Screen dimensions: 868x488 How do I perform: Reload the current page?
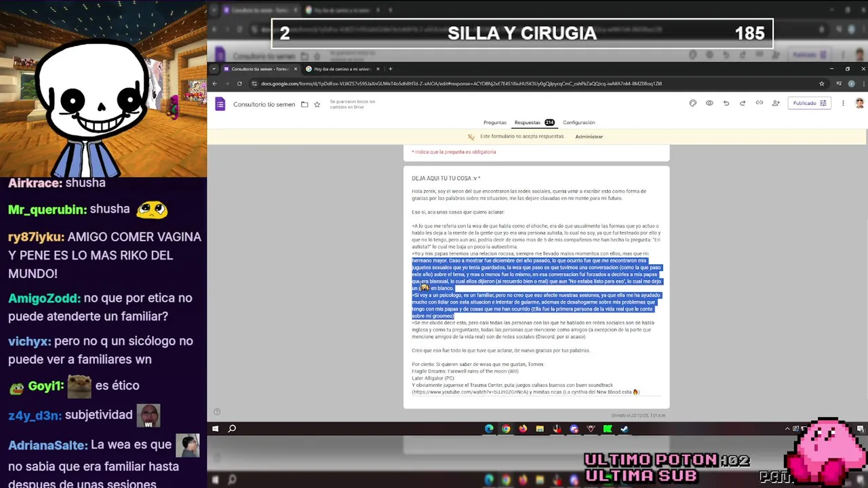pyautogui.click(x=239, y=83)
